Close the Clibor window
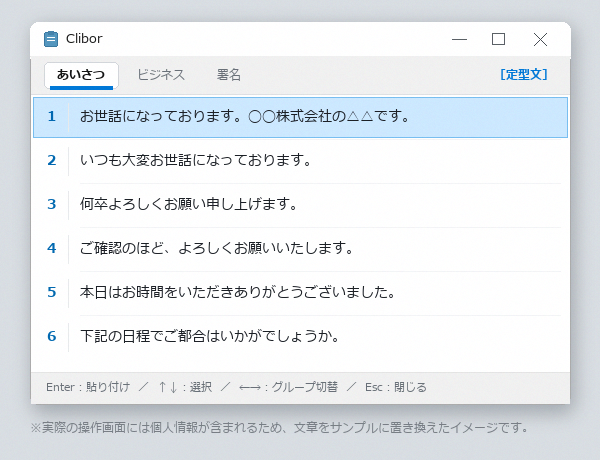This screenshot has height=460, width=600. 540,39
